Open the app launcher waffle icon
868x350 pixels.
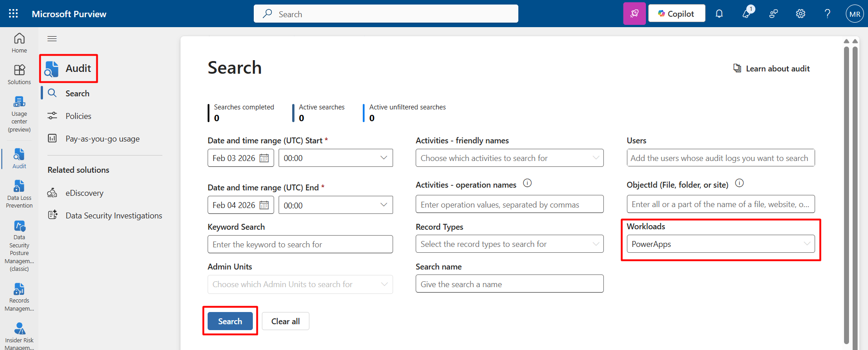coord(14,14)
